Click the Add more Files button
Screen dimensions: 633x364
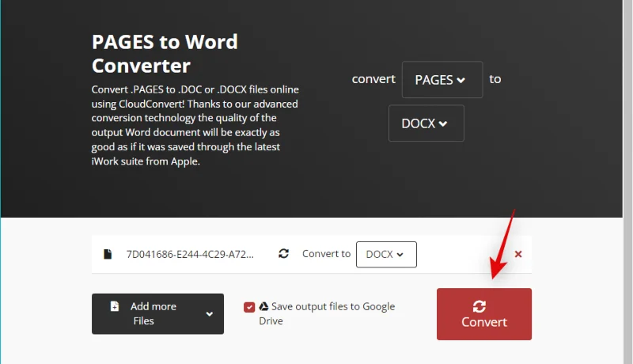(x=157, y=313)
